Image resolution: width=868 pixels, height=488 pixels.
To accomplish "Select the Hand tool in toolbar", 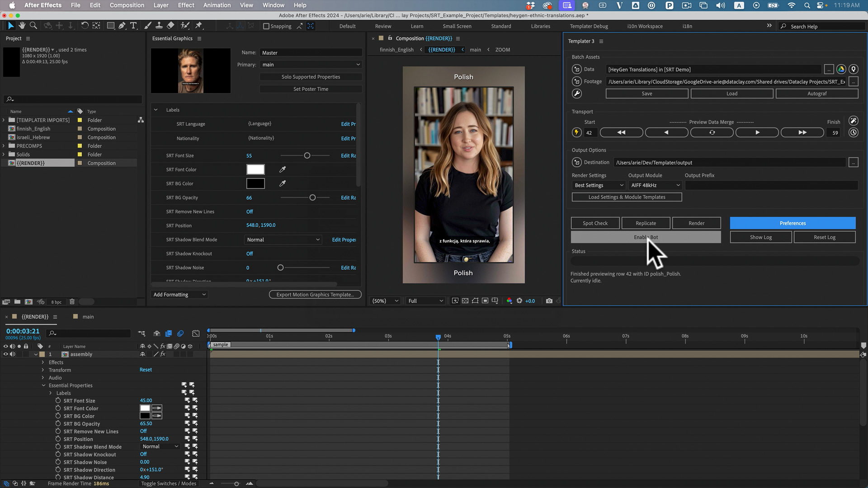I will click(x=22, y=26).
